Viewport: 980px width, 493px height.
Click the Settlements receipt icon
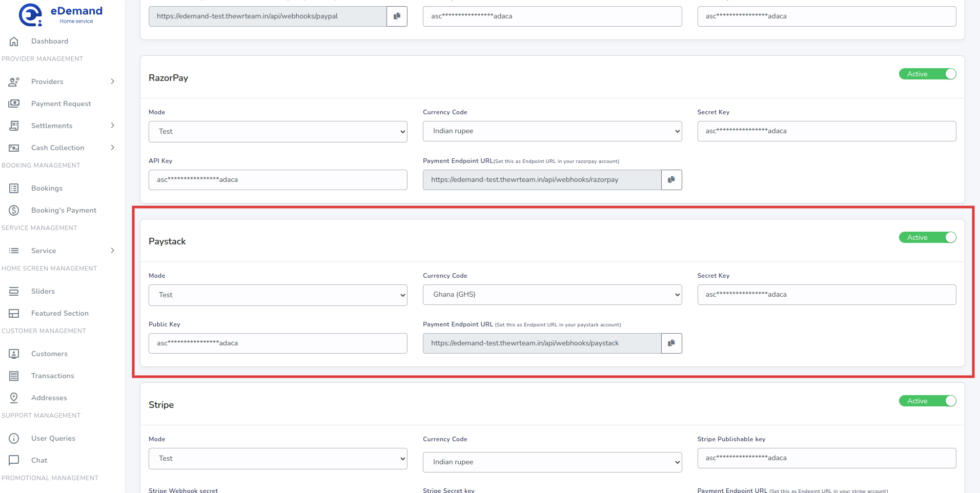14,126
